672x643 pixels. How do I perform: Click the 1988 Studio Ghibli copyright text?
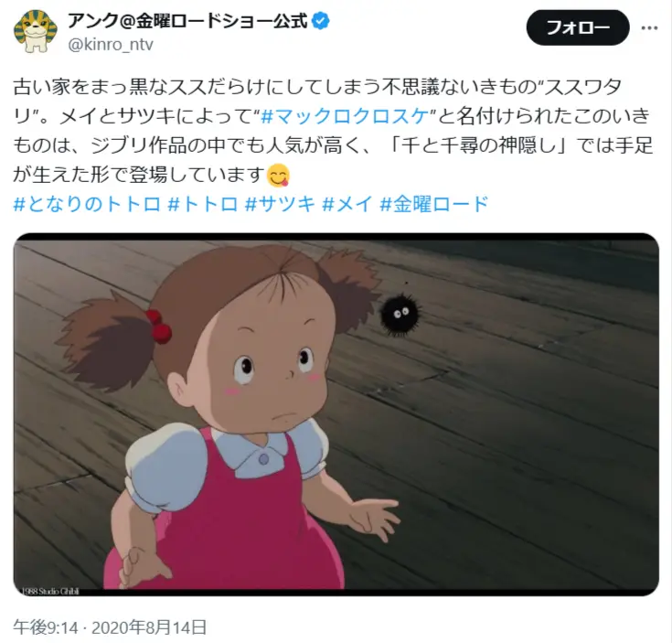point(50,591)
